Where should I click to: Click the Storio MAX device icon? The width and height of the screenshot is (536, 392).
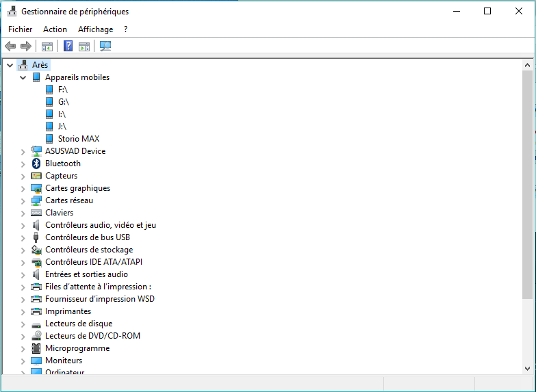pyautogui.click(x=49, y=139)
